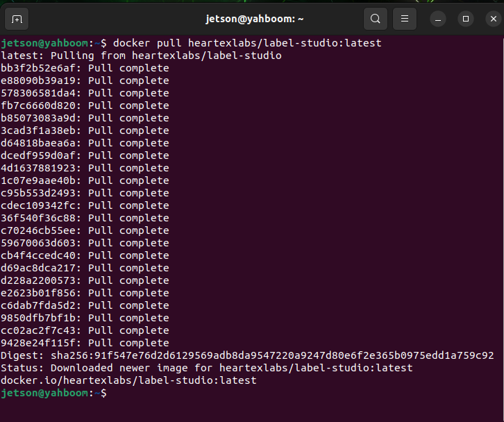
Task: Open the terminal search tool
Action: (375, 19)
